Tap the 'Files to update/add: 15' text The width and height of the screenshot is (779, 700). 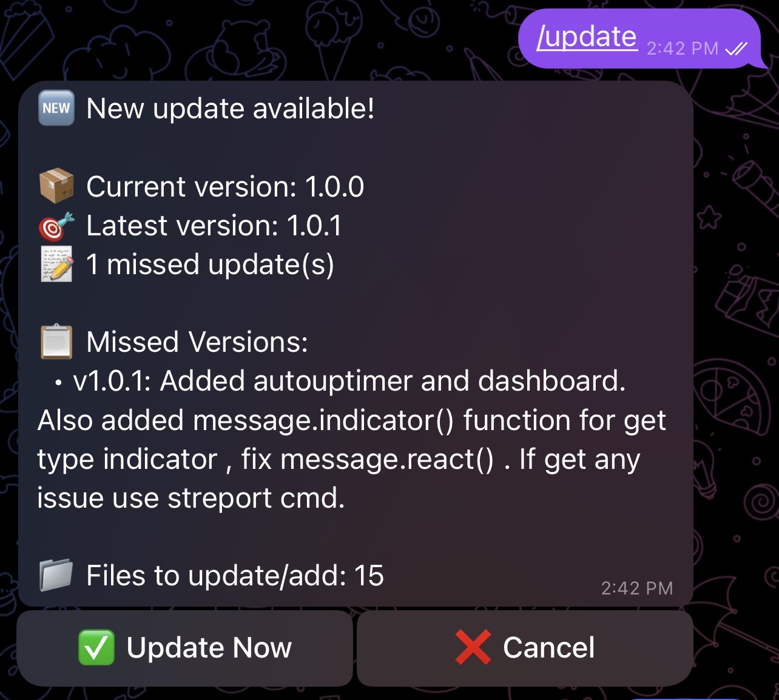coord(235,576)
